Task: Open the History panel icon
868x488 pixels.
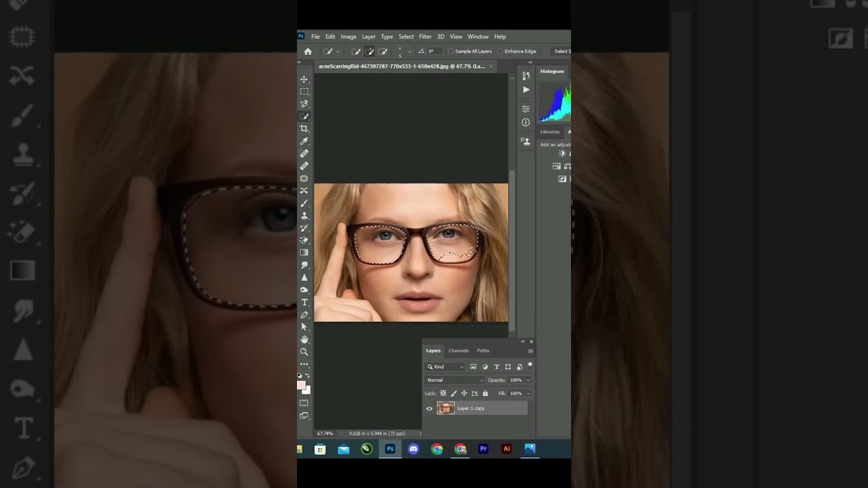Action: [526, 76]
